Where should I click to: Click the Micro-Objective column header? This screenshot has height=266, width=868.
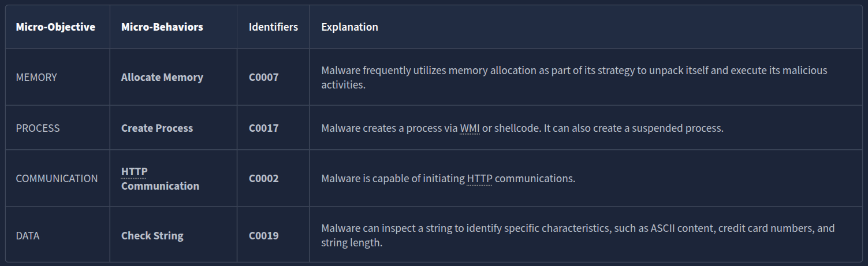click(x=55, y=27)
